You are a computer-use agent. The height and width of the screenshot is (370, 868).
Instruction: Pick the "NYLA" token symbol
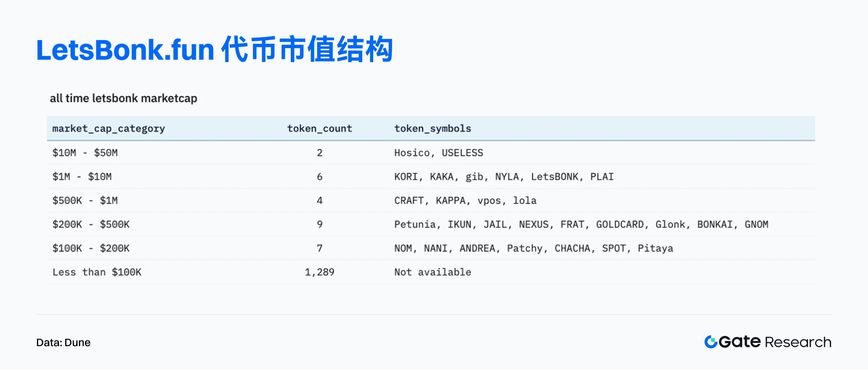click(x=507, y=177)
